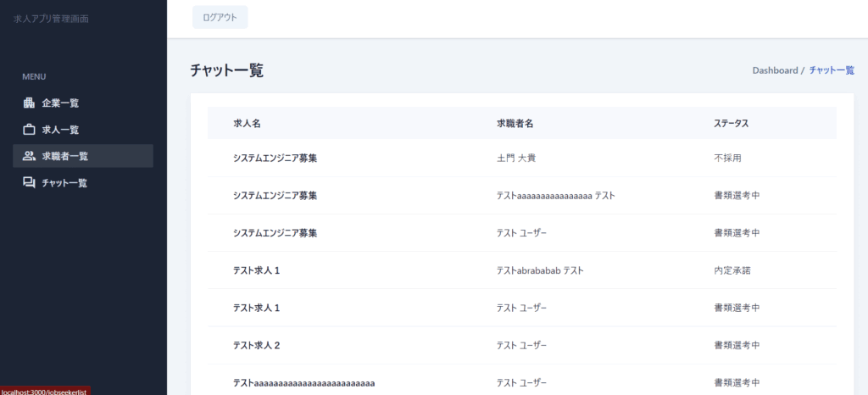Screen dimensions: 868x395
Task: Open the chat row for 土門 大貴
Action: coord(520,159)
